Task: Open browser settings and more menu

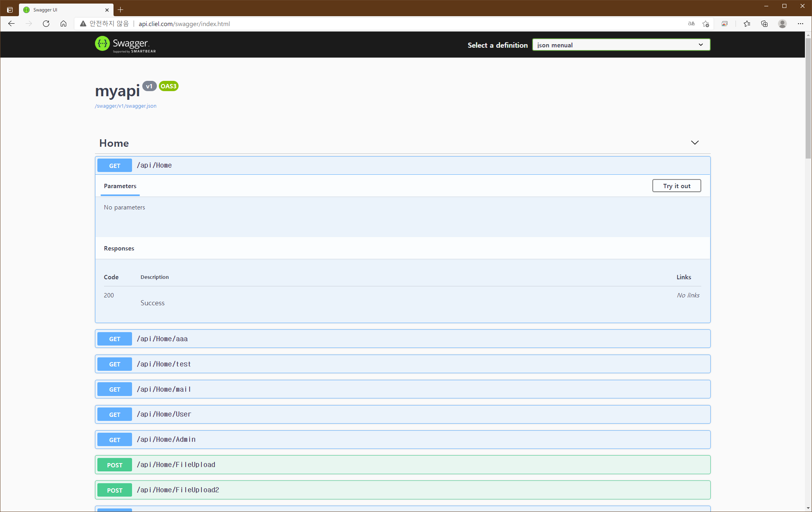Action: pyautogui.click(x=801, y=24)
